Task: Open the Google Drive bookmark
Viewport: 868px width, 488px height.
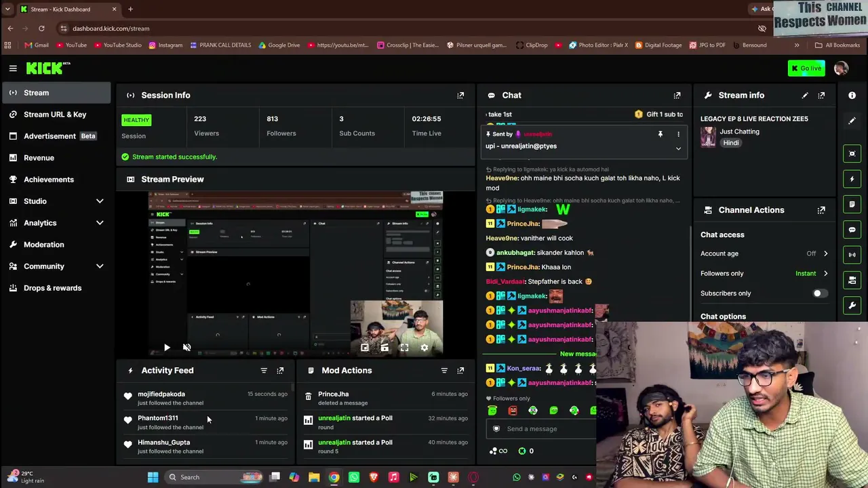Action: [x=279, y=45]
